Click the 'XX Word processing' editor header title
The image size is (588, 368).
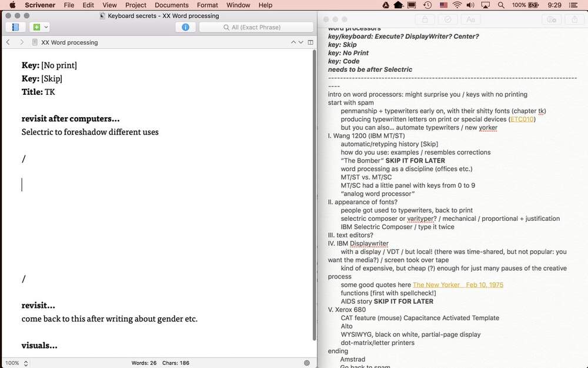[69, 42]
